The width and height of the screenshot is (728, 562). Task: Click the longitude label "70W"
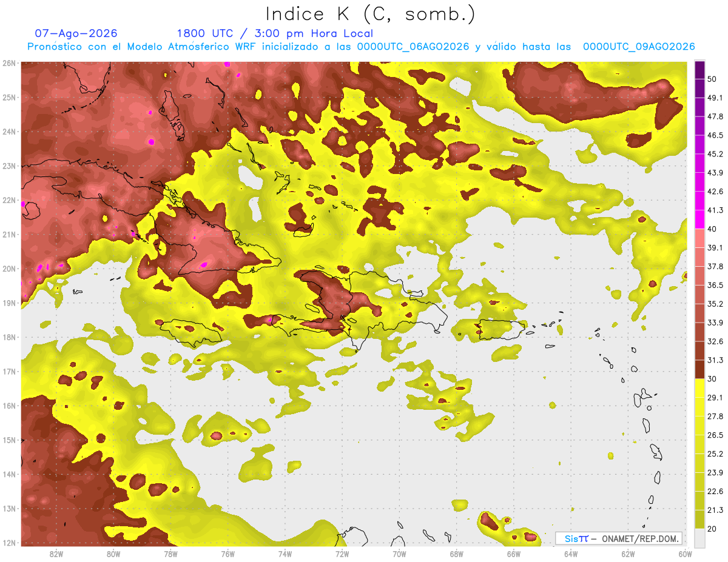(399, 554)
